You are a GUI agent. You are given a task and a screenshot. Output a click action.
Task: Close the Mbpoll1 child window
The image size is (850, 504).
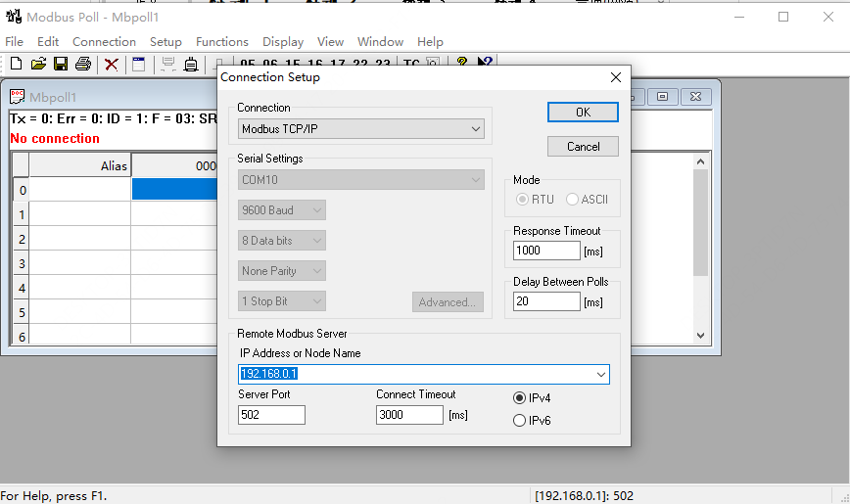point(695,97)
